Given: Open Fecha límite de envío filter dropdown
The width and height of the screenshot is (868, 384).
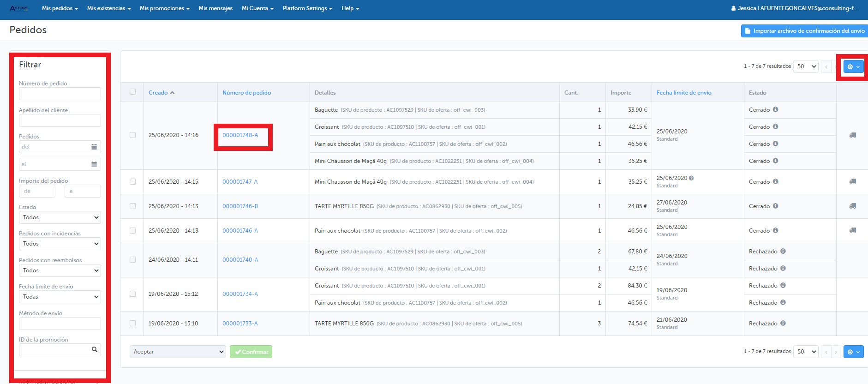Looking at the screenshot, I should pos(60,297).
